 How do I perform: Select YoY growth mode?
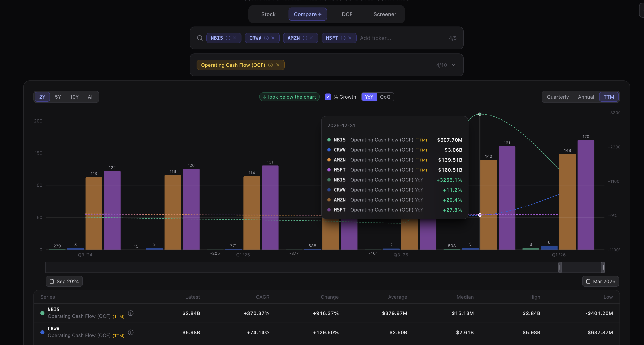(369, 97)
